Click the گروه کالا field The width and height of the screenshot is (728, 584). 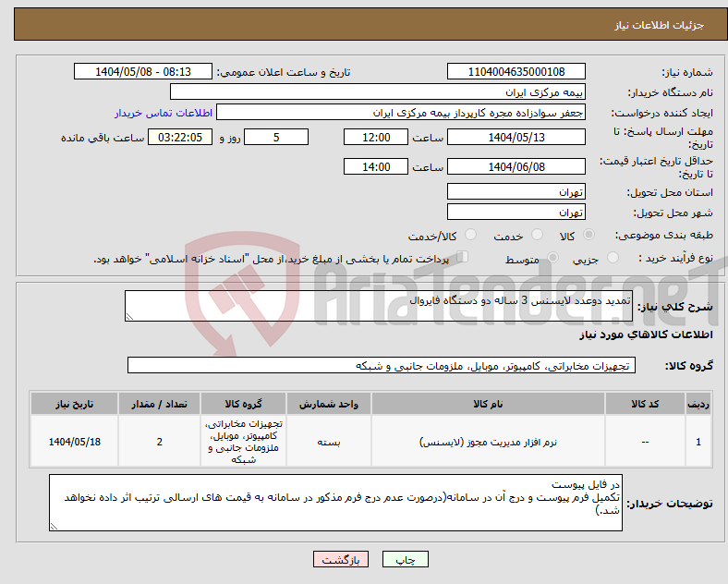point(382,365)
